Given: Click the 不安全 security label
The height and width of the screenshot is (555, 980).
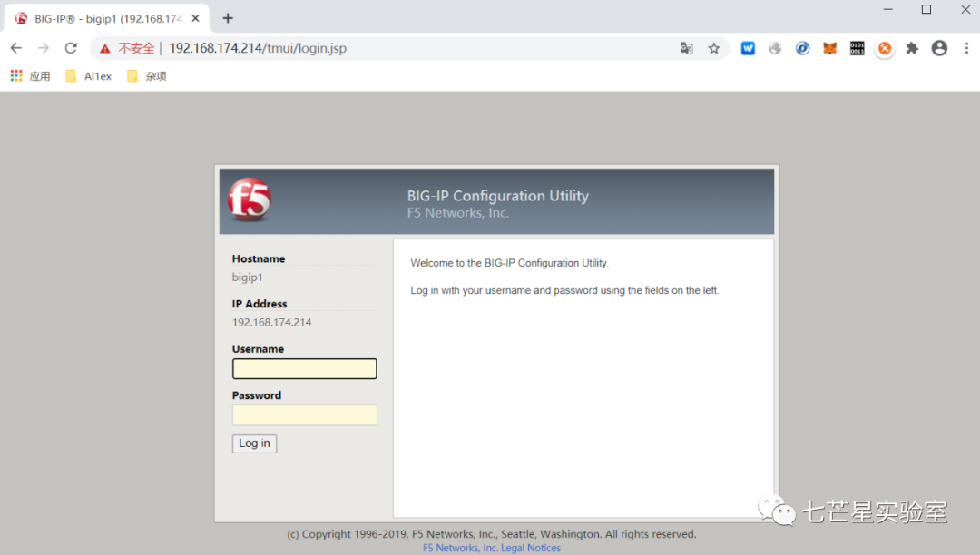Looking at the screenshot, I should [x=136, y=48].
